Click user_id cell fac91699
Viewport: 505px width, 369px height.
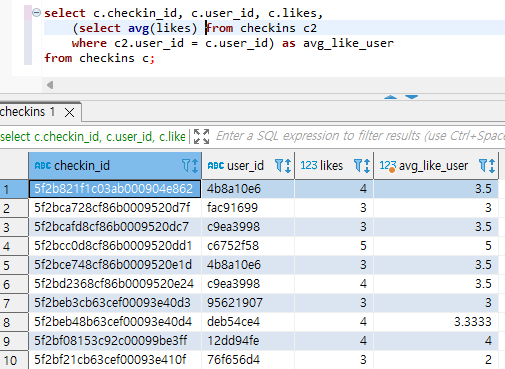click(x=248, y=208)
